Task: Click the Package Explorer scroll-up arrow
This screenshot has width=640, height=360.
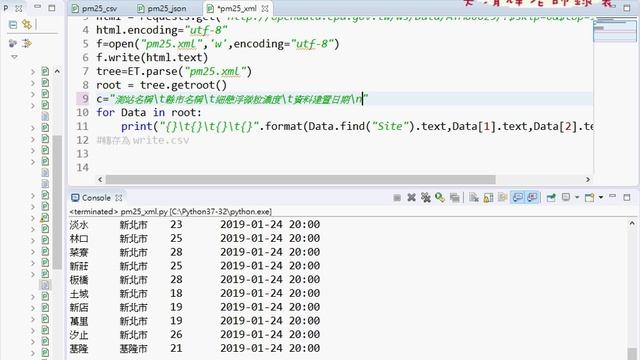Action: point(57,71)
